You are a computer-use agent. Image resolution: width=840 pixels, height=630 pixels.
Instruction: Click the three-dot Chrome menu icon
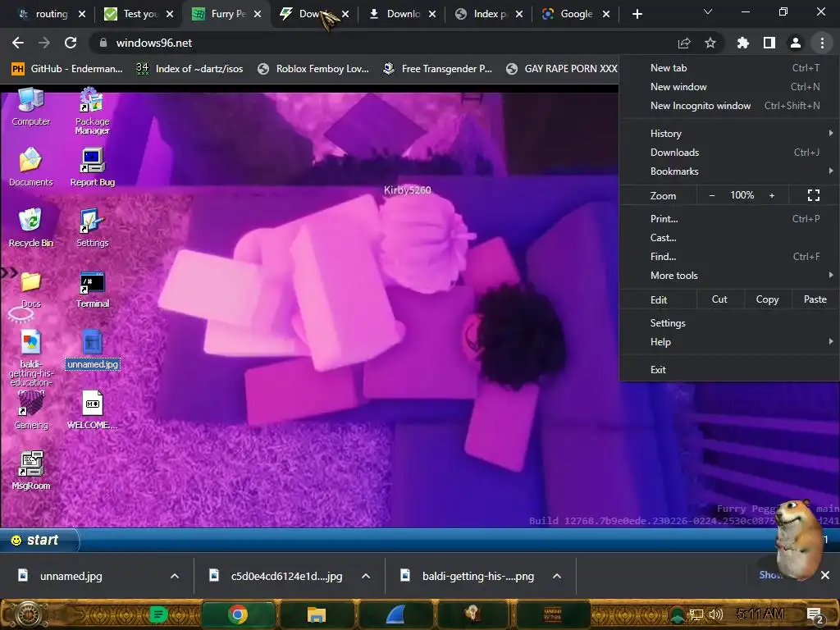(822, 43)
